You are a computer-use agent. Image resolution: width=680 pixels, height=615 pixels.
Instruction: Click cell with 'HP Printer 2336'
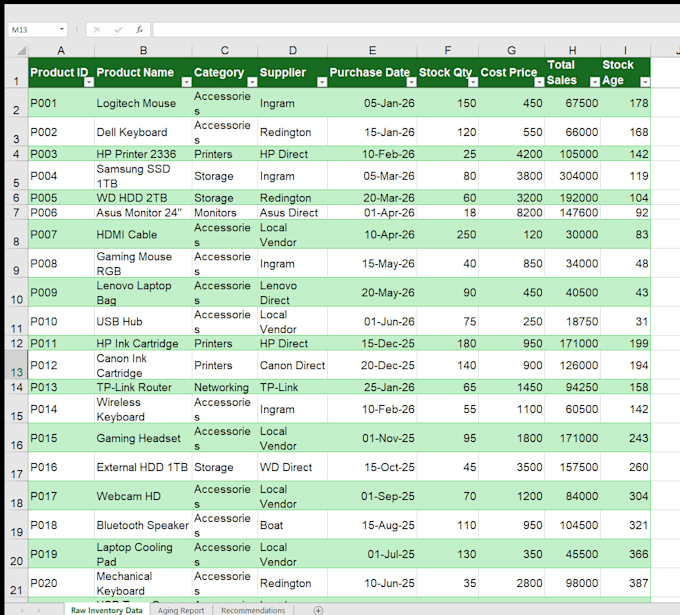pos(143,154)
